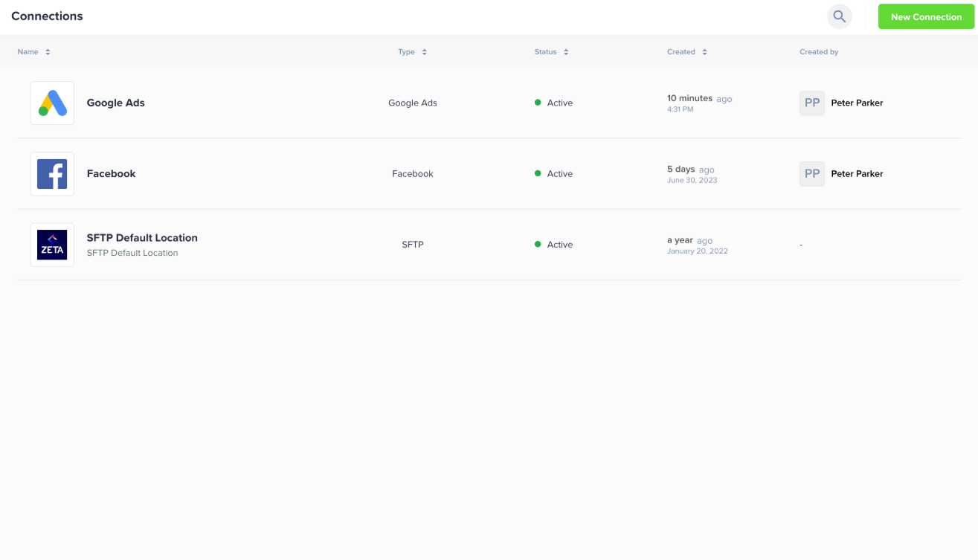The height and width of the screenshot is (560, 978).
Task: Click Peter Parker avatar in Google Ads row
Action: coord(811,103)
